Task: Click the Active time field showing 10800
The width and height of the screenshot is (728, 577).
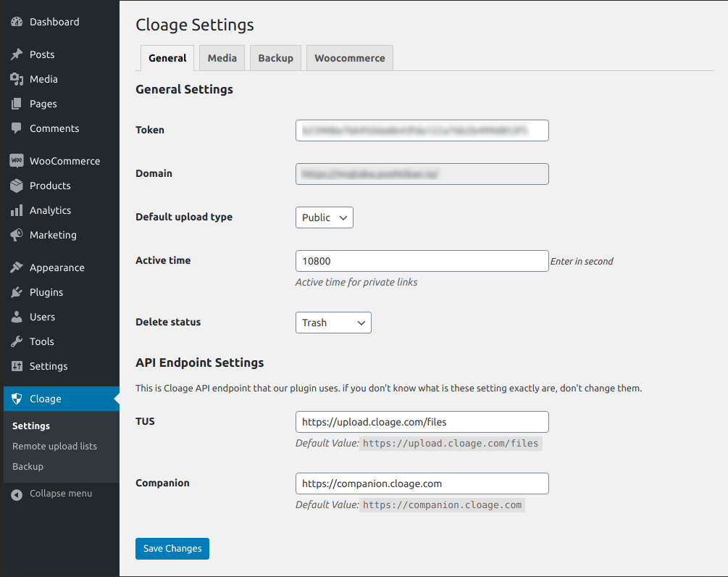Action: click(x=422, y=261)
